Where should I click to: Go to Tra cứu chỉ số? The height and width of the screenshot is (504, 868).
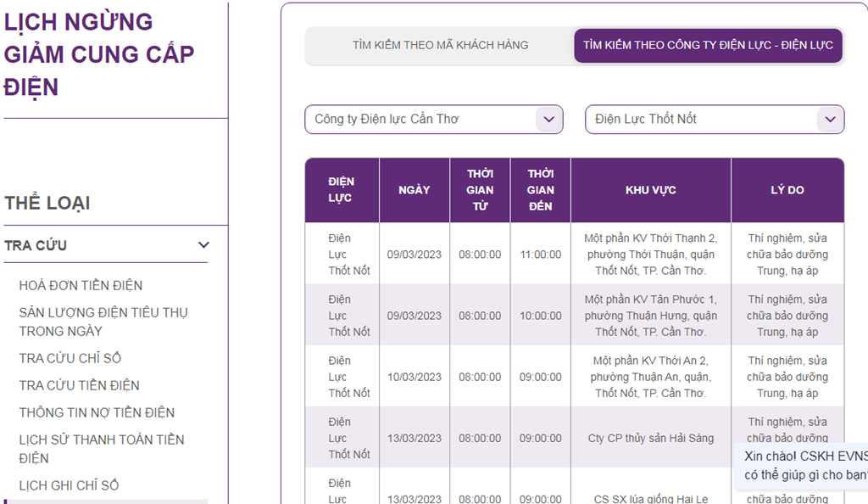[x=70, y=358]
